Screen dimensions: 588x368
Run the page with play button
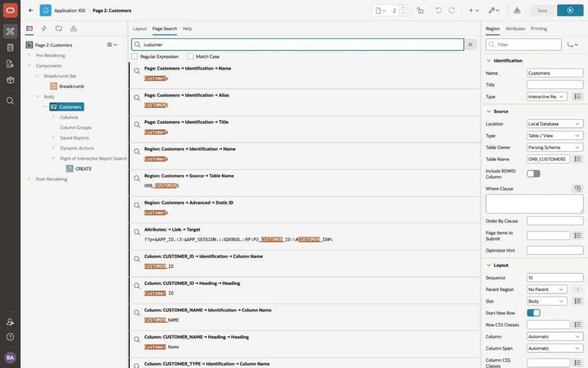pyautogui.click(x=570, y=10)
